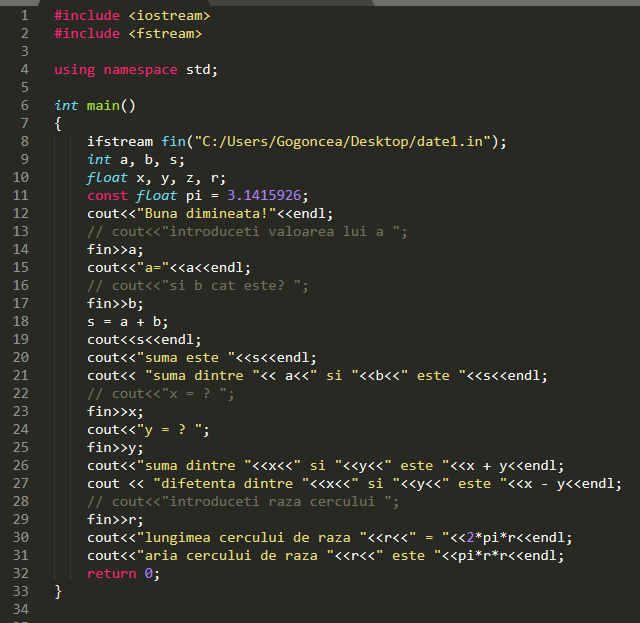This screenshot has width=640, height=623.
Task: Click the 'fin>>r;' statement
Action: pyautogui.click(x=115, y=519)
